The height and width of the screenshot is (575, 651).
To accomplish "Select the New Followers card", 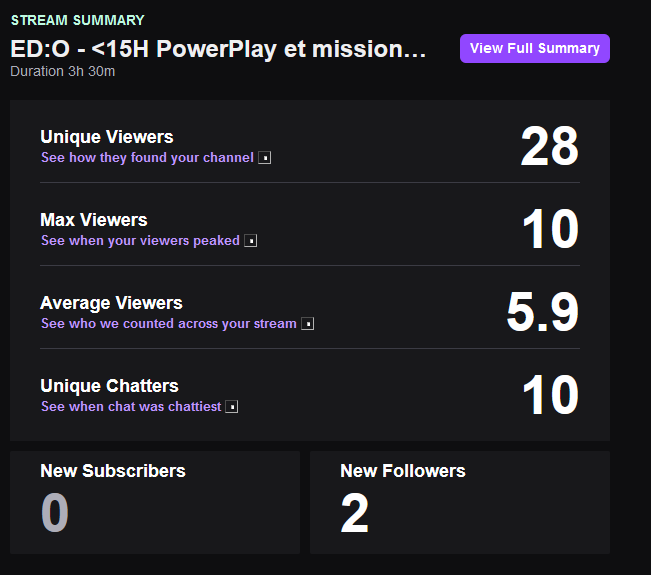I will (460, 502).
